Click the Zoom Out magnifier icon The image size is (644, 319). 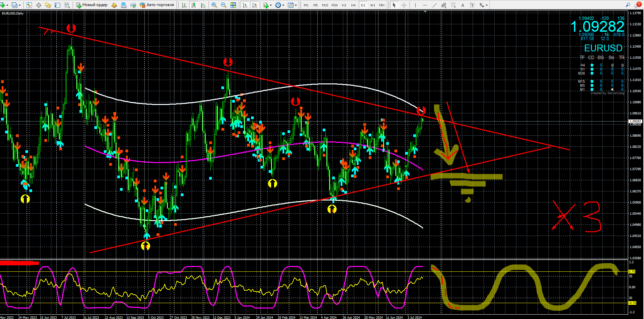tap(223, 5)
